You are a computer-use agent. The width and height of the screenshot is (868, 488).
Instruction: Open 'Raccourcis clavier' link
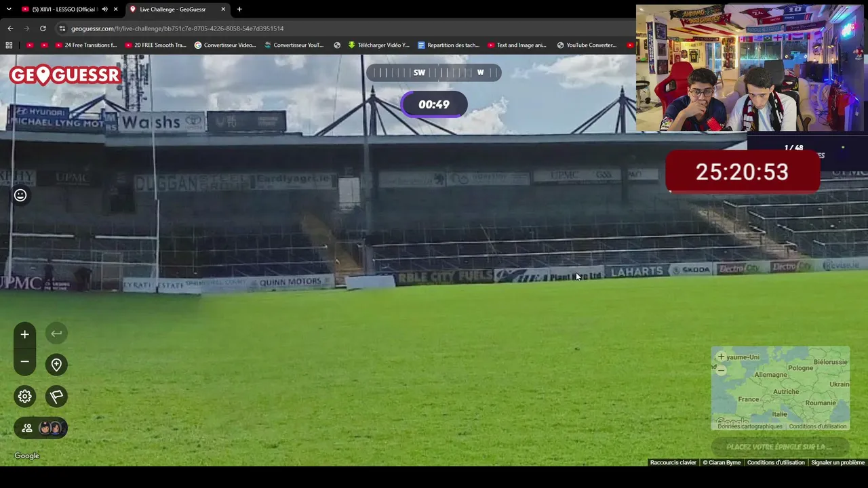coord(673,462)
